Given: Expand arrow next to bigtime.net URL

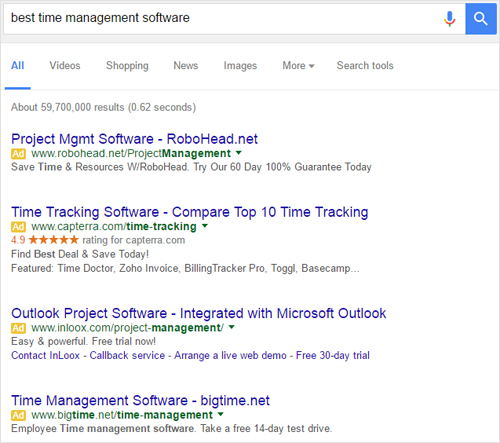Looking at the screenshot, I should click(220, 415).
